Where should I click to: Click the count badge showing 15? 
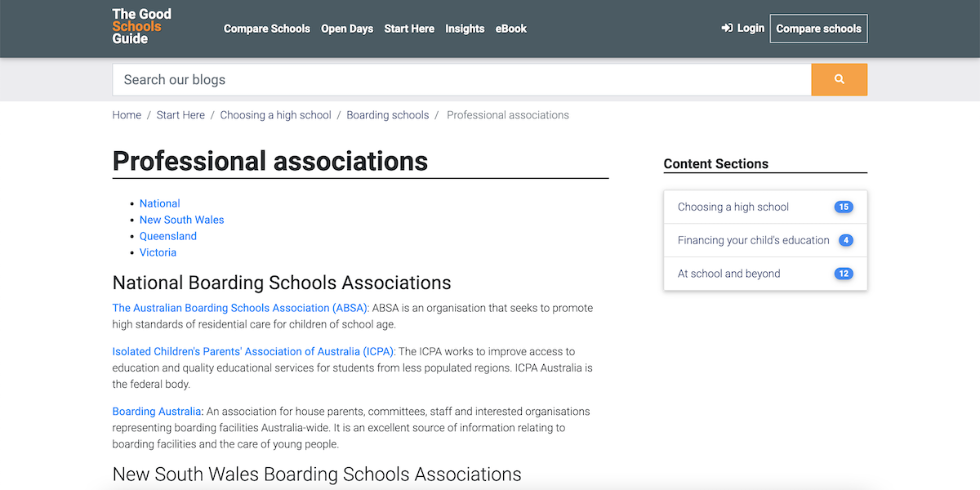coord(844,207)
